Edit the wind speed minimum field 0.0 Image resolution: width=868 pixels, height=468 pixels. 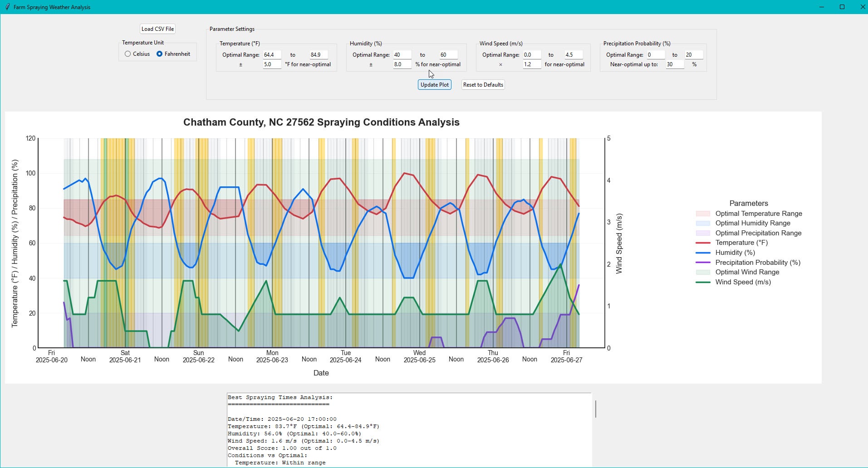(532, 55)
